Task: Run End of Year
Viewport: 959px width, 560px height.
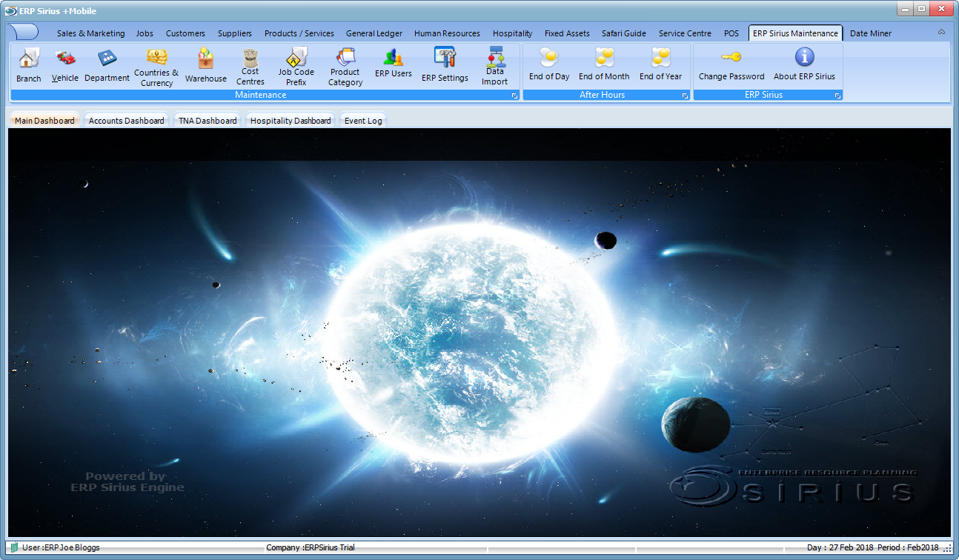Action: pyautogui.click(x=661, y=64)
